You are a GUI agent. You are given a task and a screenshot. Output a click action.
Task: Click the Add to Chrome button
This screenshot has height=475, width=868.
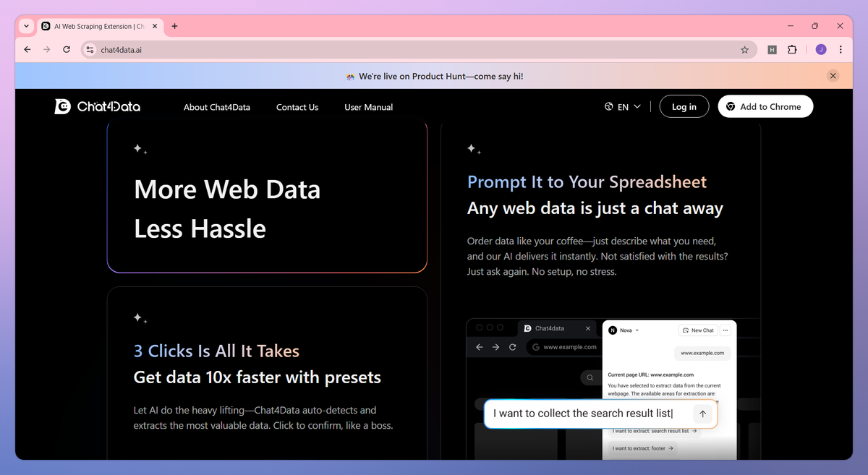click(765, 107)
